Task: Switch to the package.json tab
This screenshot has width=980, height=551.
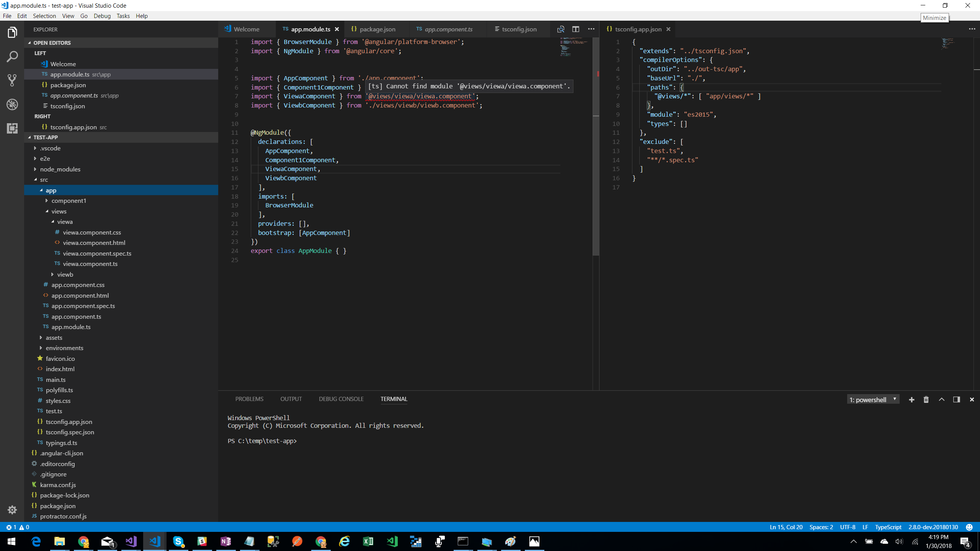Action: point(378,29)
